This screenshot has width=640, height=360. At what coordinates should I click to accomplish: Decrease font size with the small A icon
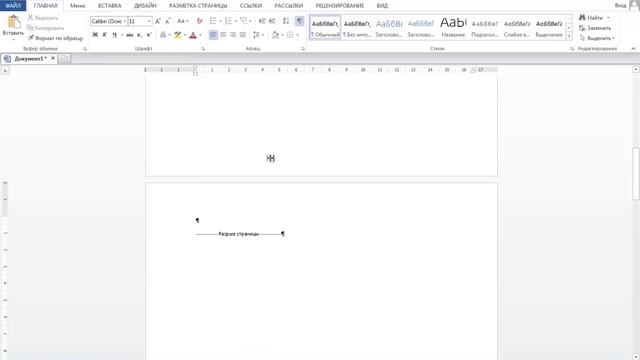pos(168,21)
